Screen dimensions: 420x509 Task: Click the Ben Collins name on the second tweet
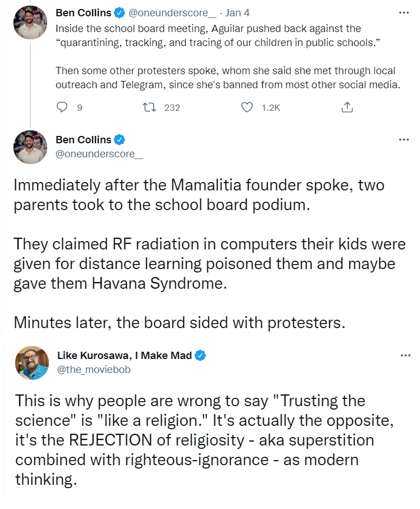click(x=84, y=140)
